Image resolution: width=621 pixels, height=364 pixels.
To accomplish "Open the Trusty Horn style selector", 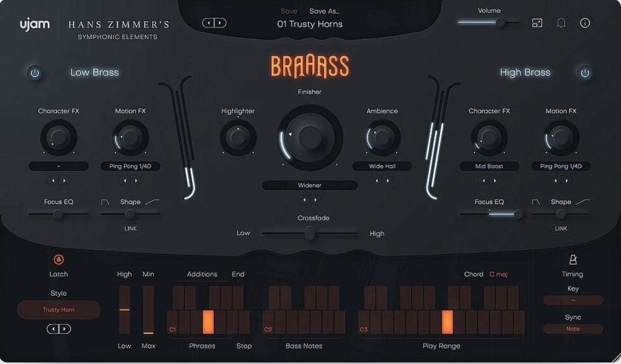I will 58,310.
